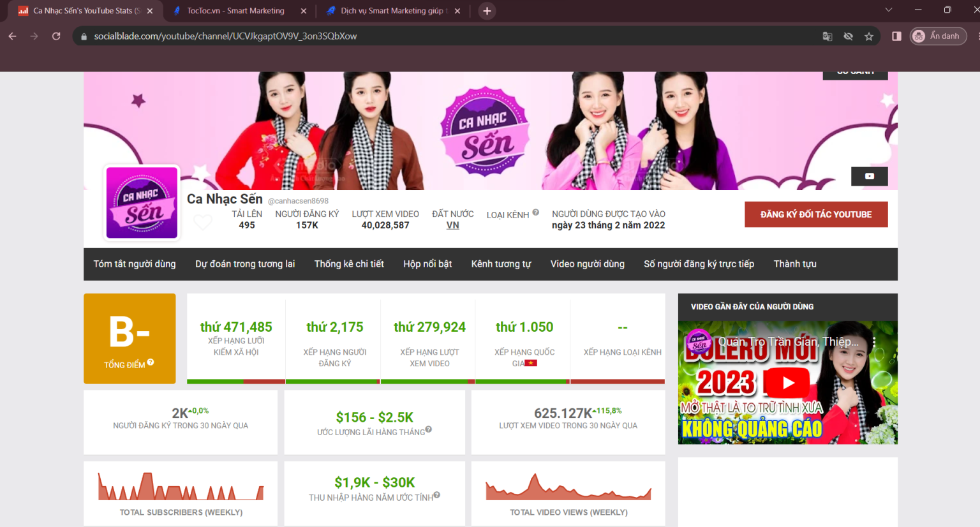Viewport: 980px width, 527px height.
Task: Click the BOLERO MỚI 2023 video thumbnail
Action: pyautogui.click(x=787, y=383)
